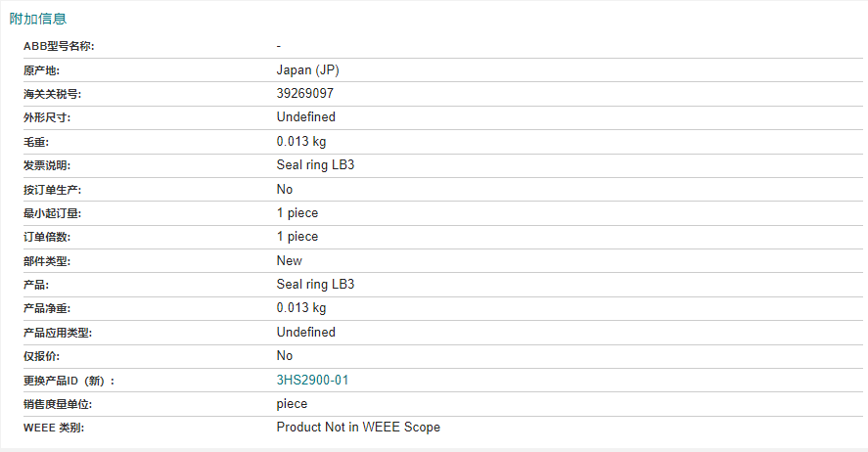
Task: Click the 仅报价 No value
Action: 285,356
